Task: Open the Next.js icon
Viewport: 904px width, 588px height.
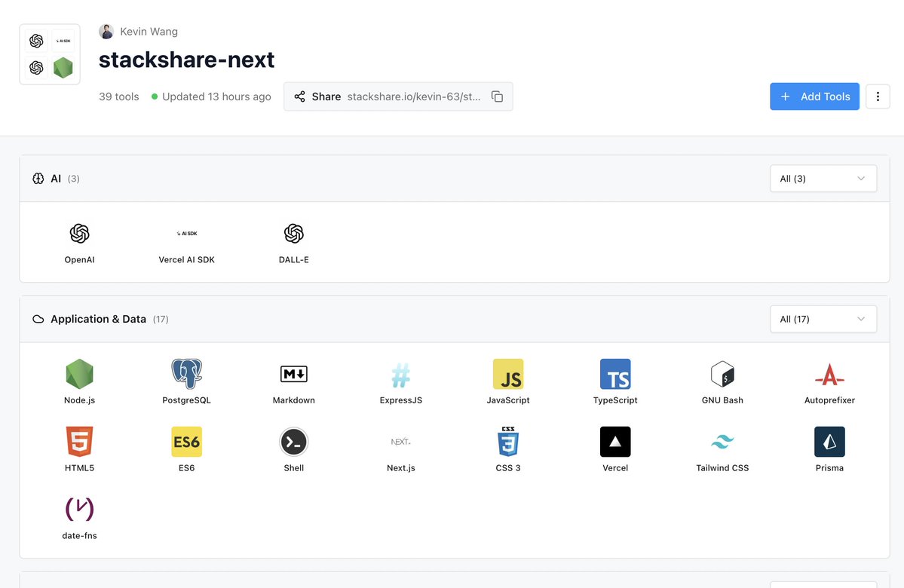Action: tap(401, 442)
